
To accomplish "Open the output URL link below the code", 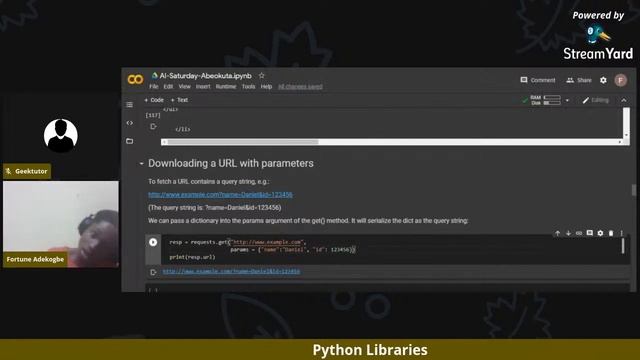I will (x=231, y=271).
